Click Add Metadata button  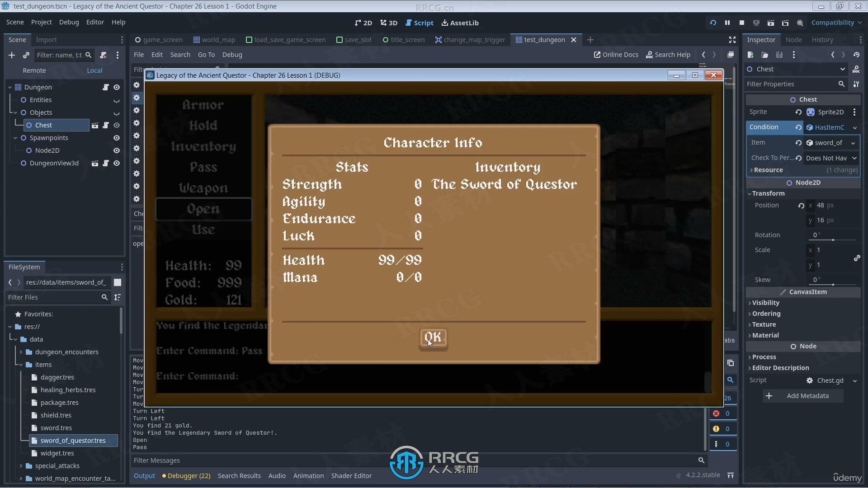803,396
